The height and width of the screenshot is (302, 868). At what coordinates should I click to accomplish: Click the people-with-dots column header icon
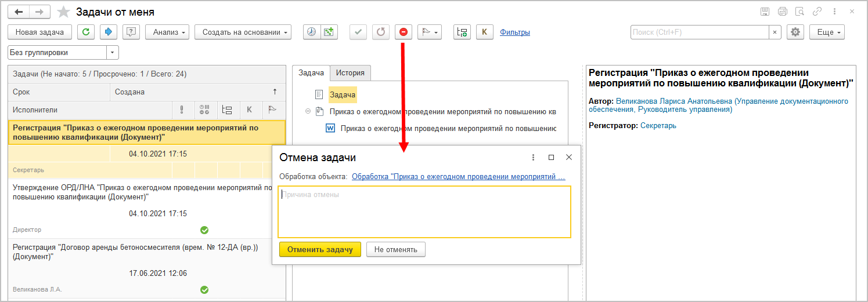205,110
